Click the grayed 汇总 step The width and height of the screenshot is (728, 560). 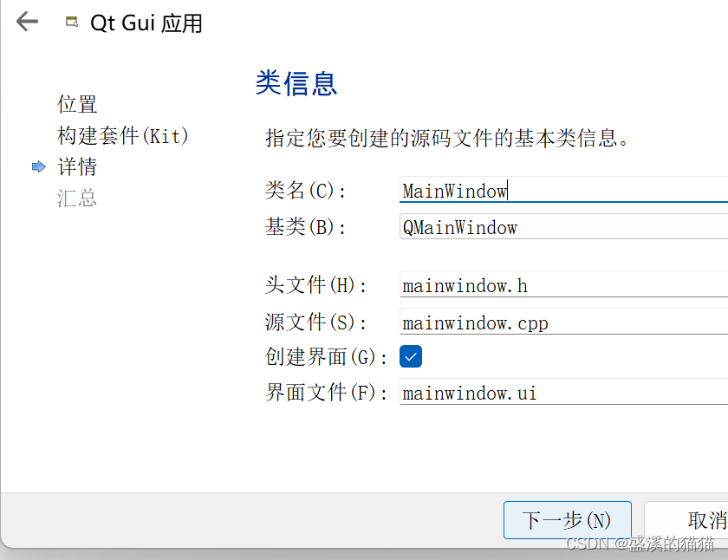click(76, 197)
